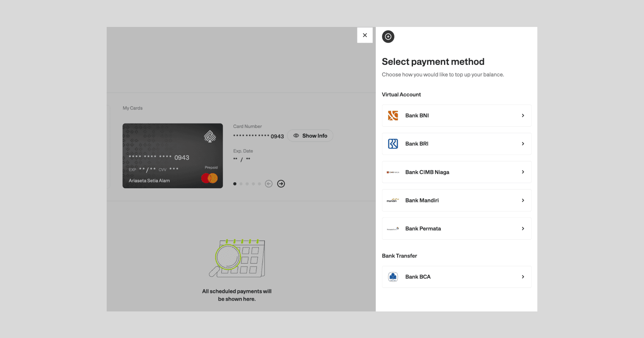Click the Bank BNI logo icon
Image resolution: width=644 pixels, height=338 pixels.
click(393, 116)
